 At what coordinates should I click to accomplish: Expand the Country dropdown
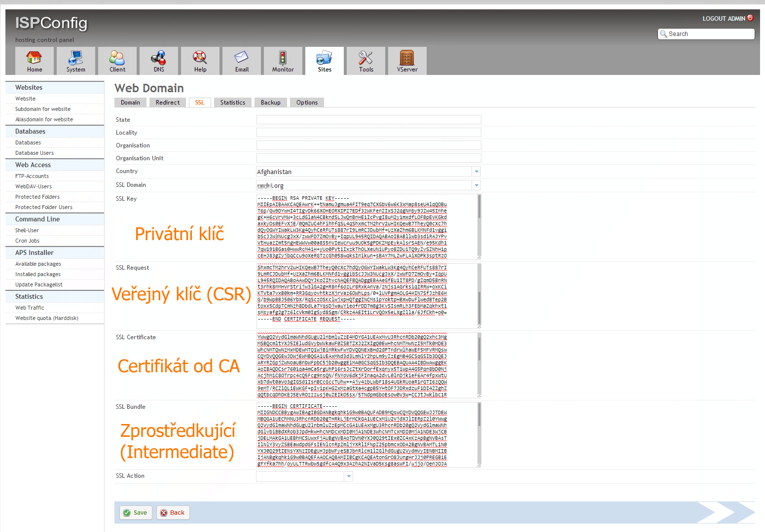[476, 172]
